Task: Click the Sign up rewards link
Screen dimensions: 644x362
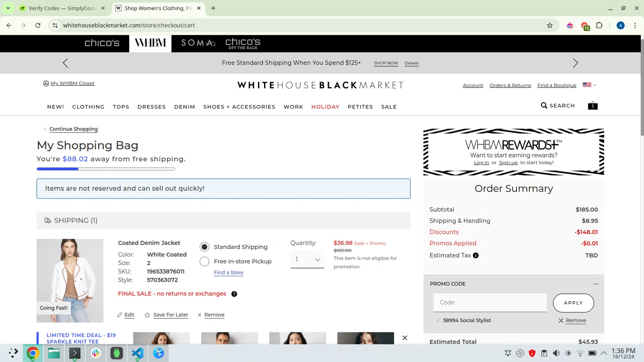Action: 508,163
